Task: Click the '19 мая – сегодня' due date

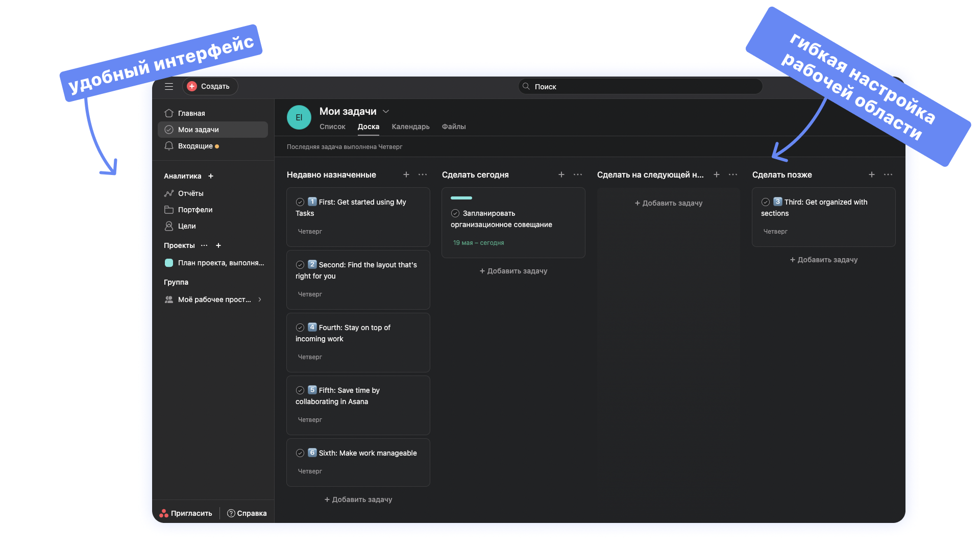Action: [x=478, y=243]
